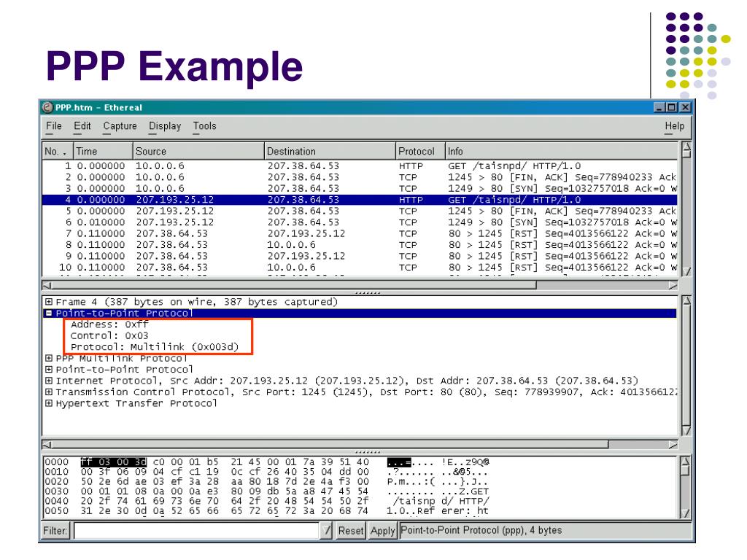Click left arrow of packet list horizontal scrollbar
The image size is (747, 560).
click(x=47, y=285)
